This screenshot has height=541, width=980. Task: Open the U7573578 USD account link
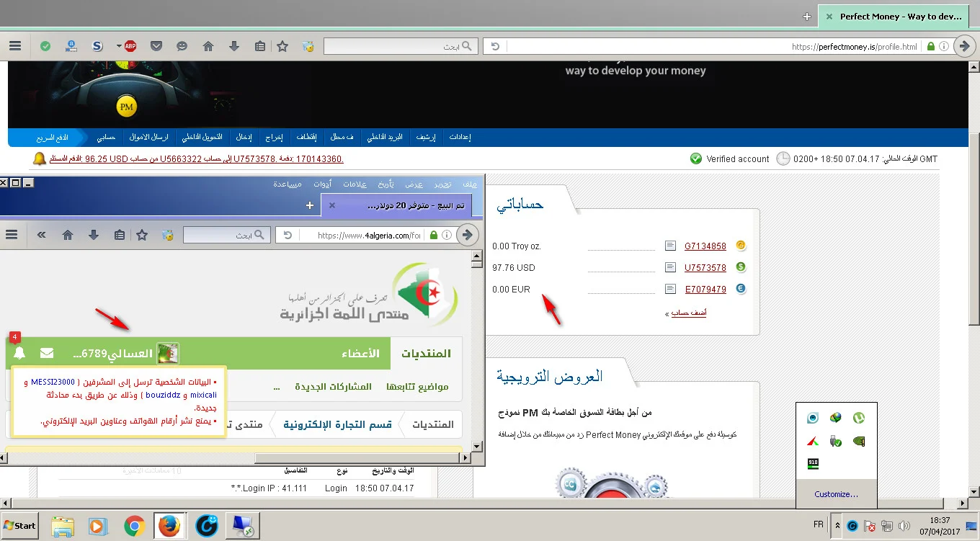[705, 268]
